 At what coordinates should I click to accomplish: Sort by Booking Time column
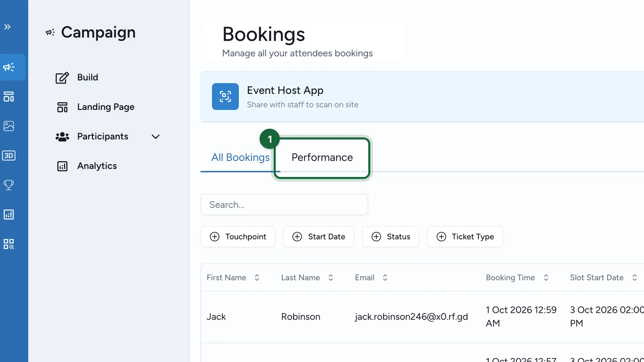click(x=517, y=278)
